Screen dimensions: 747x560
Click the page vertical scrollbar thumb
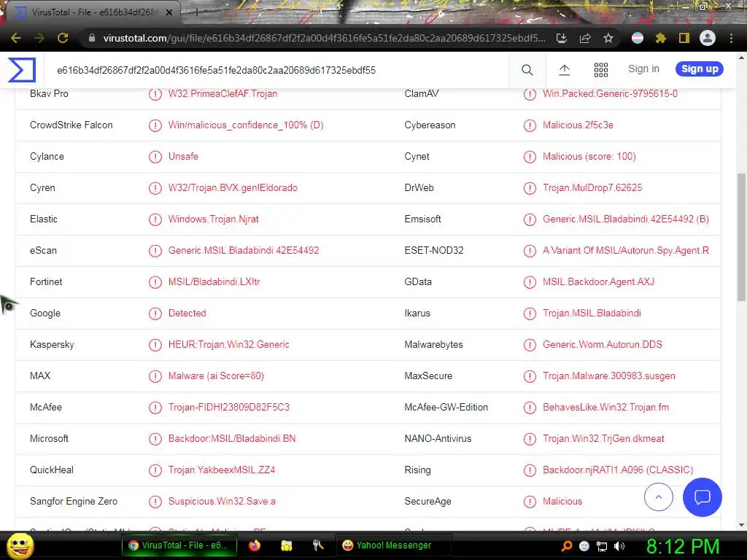click(741, 237)
